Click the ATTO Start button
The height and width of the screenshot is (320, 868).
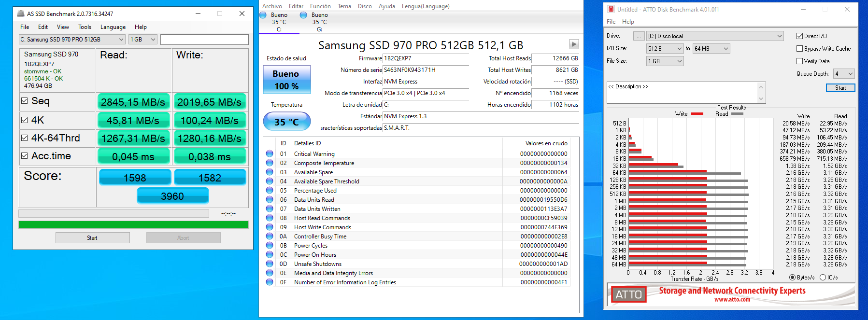[840, 88]
